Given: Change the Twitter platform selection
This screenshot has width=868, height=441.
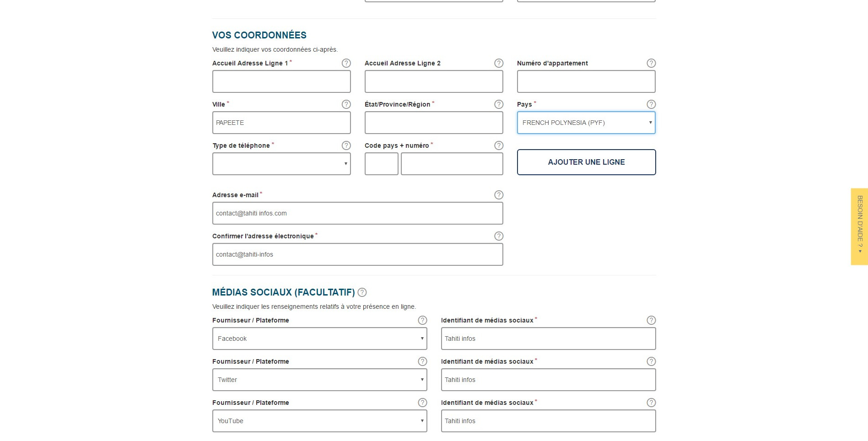Looking at the screenshot, I should 319,380.
